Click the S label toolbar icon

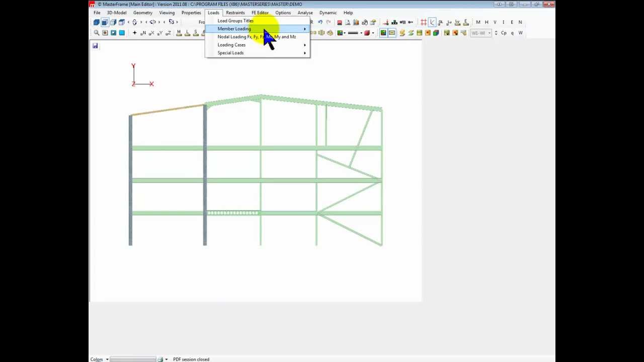pyautogui.click(x=196, y=33)
